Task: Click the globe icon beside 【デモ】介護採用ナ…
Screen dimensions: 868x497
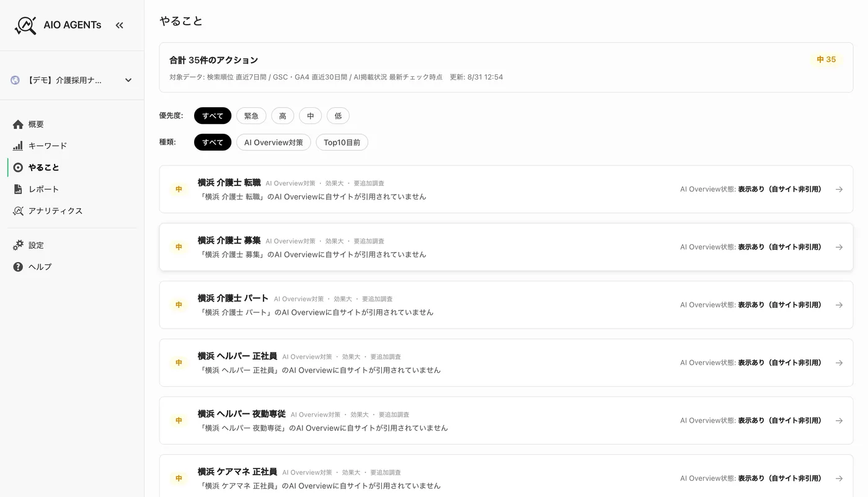Action: (15, 80)
